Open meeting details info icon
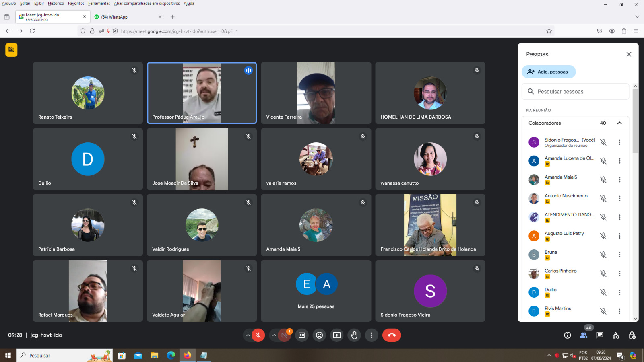This screenshot has height=362, width=644. click(568, 335)
